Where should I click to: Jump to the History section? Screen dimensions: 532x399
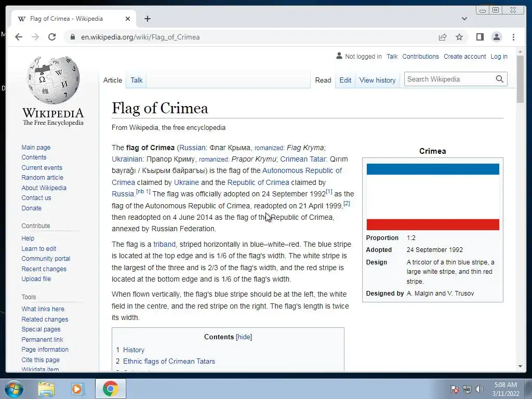134,350
